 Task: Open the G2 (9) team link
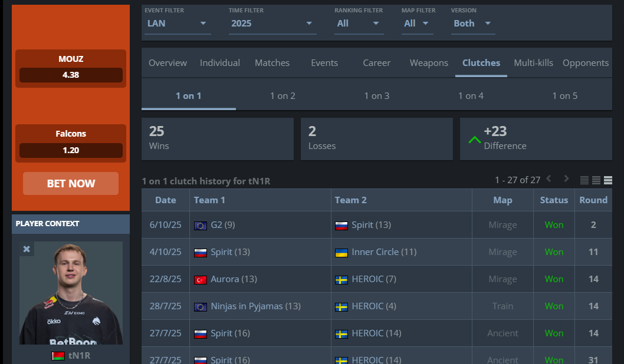223,225
